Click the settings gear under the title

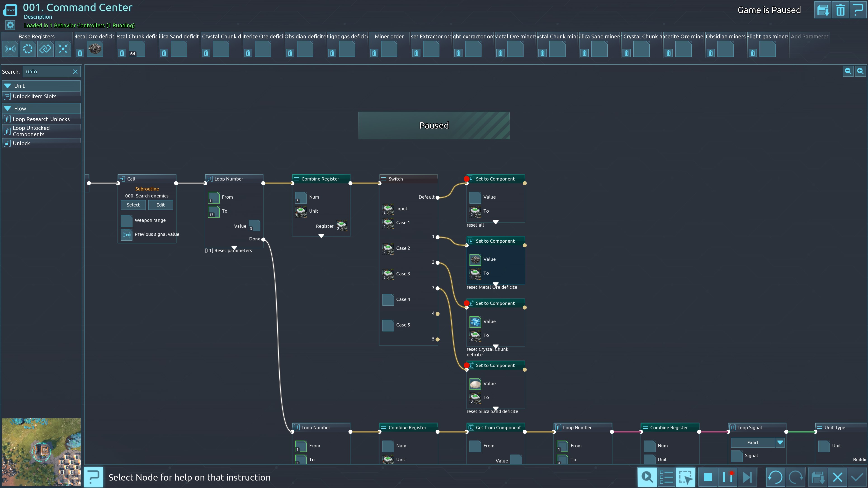[10, 25]
